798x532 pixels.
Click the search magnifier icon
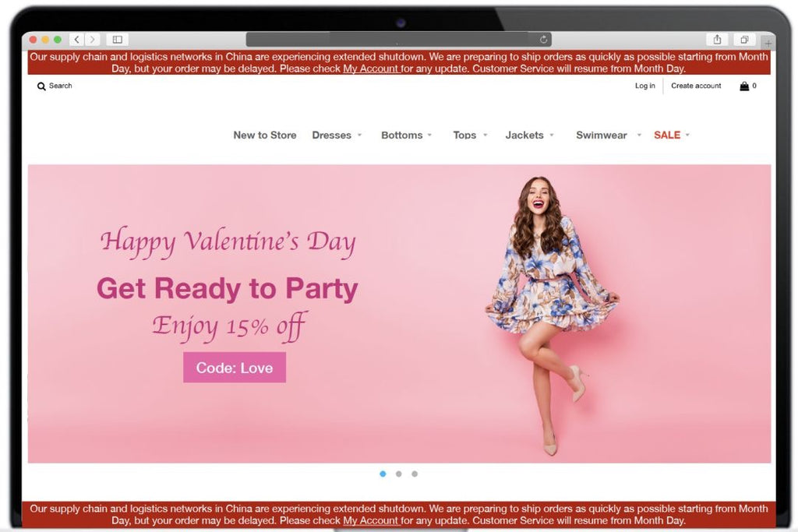[x=41, y=86]
